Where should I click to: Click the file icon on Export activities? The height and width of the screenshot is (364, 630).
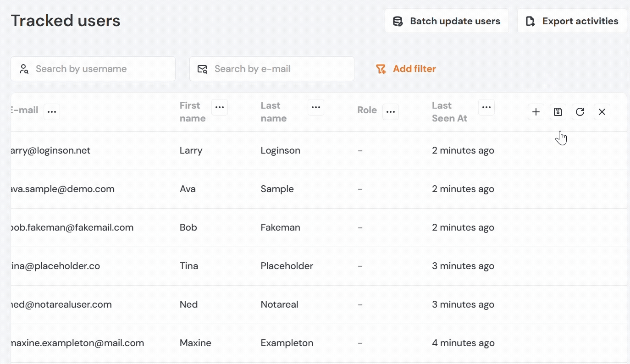click(530, 21)
